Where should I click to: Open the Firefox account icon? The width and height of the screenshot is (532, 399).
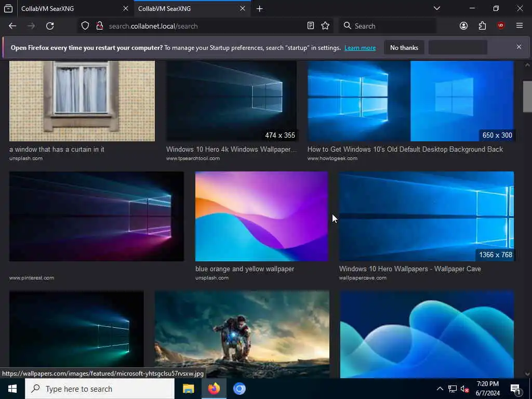[x=463, y=26]
